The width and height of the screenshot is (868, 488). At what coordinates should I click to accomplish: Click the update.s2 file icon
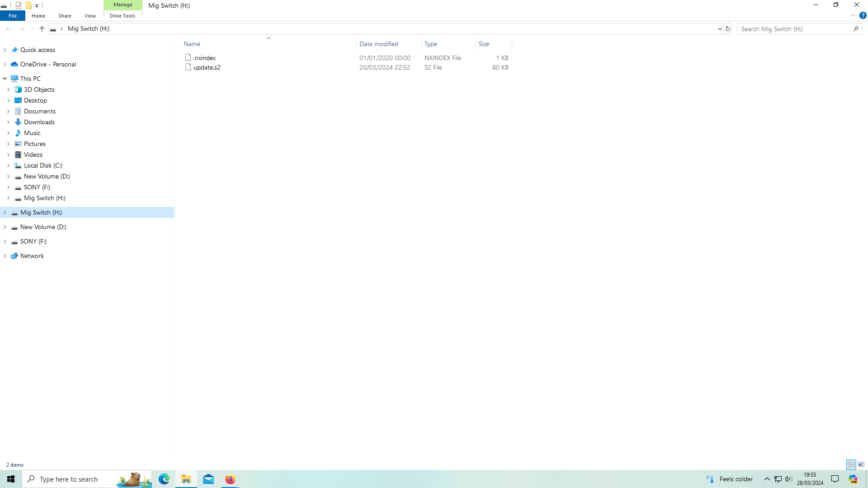tap(188, 67)
